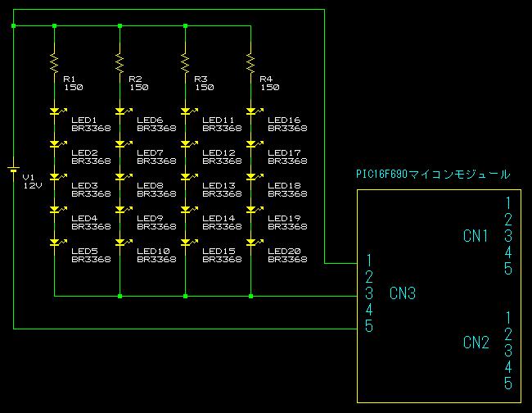Select the R4 resistor symbol
Image resolution: width=532 pixels, height=413 pixels.
(250, 63)
